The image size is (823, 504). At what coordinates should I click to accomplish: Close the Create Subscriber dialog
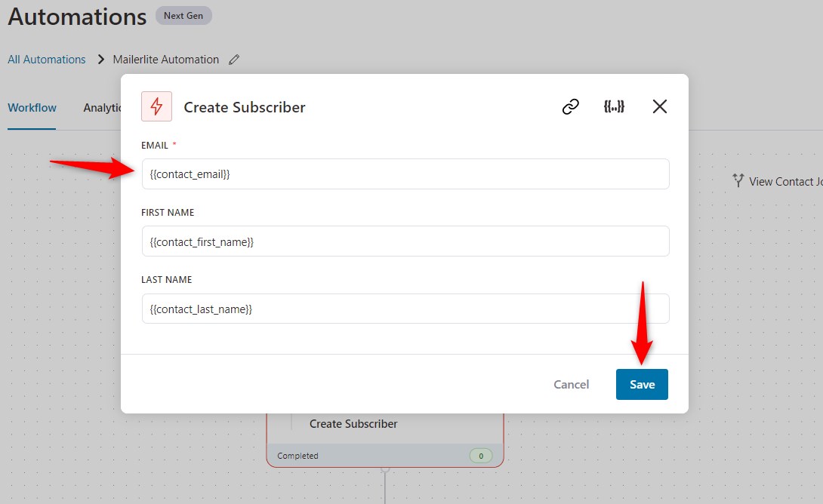click(x=660, y=106)
